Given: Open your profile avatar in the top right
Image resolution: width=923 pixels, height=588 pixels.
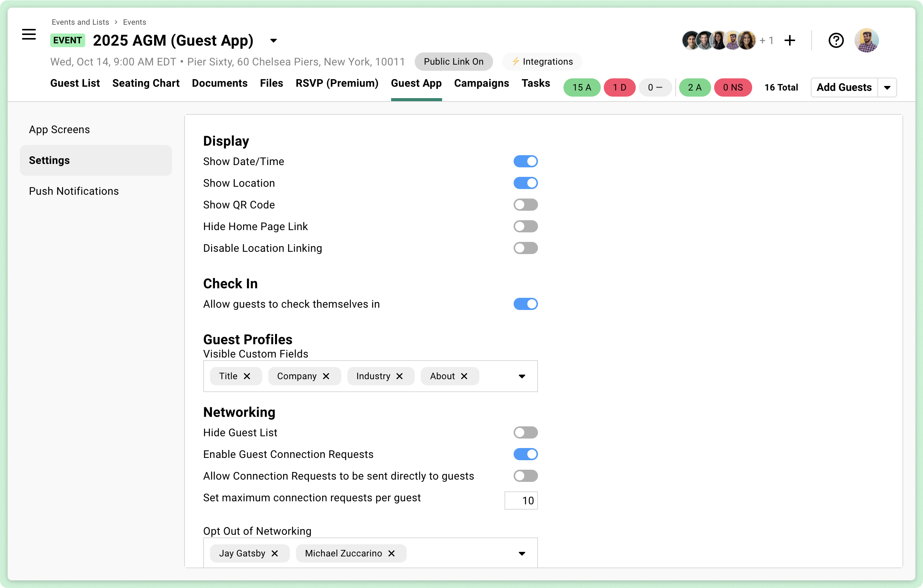Looking at the screenshot, I should 867,40.
